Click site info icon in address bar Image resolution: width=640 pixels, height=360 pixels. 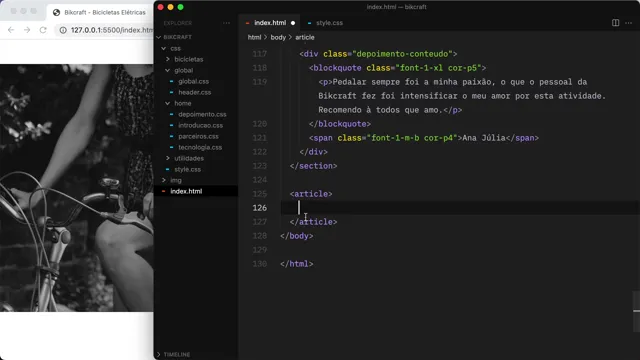pyautogui.click(x=63, y=30)
